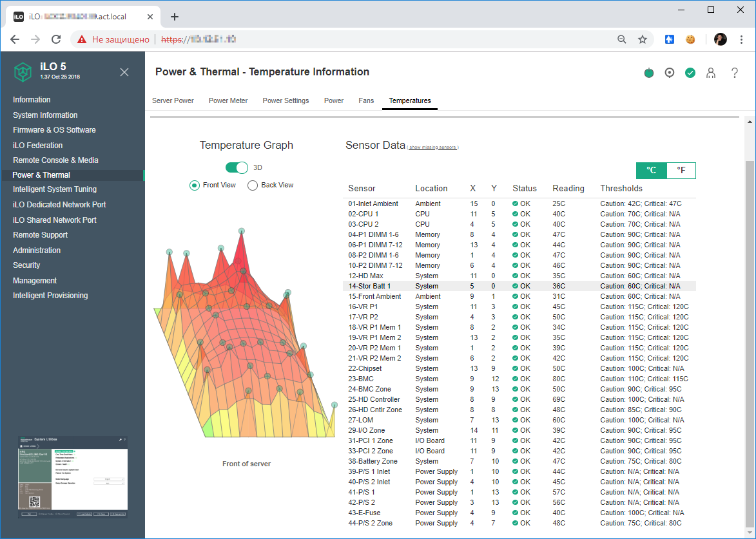Toggle the 3D temperature graph switch
Image resolution: width=756 pixels, height=539 pixels.
coord(237,167)
